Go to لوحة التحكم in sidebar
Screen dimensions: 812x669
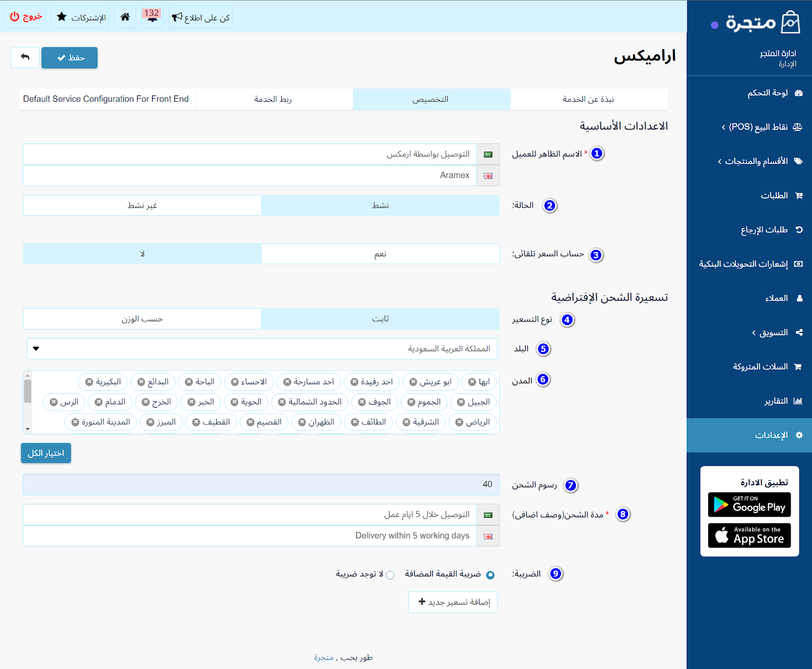coord(750,93)
